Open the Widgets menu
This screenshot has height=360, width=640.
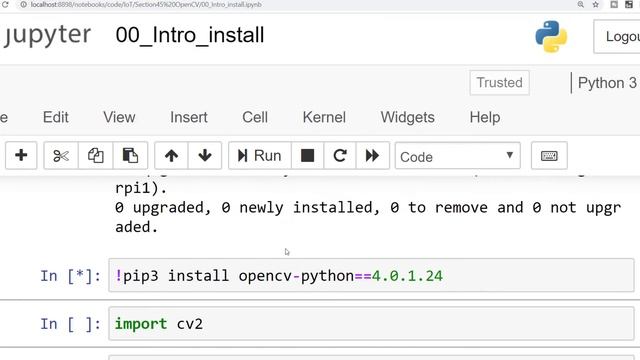[x=407, y=118]
